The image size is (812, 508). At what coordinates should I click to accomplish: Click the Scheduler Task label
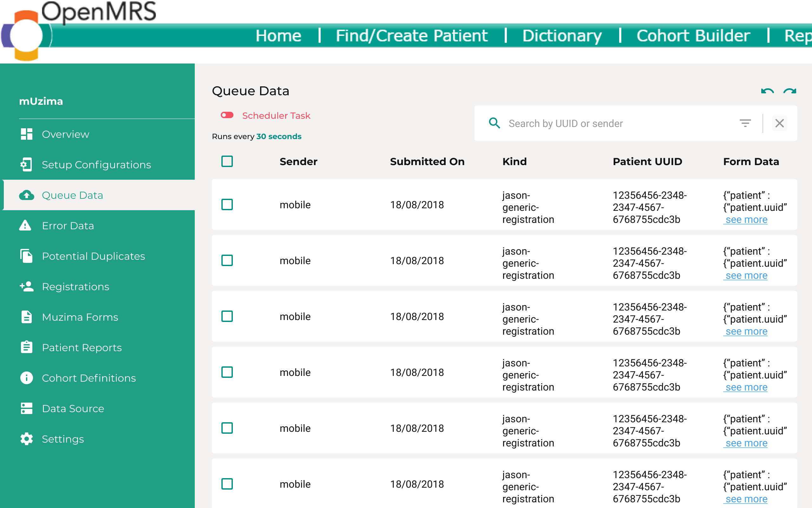pos(276,116)
